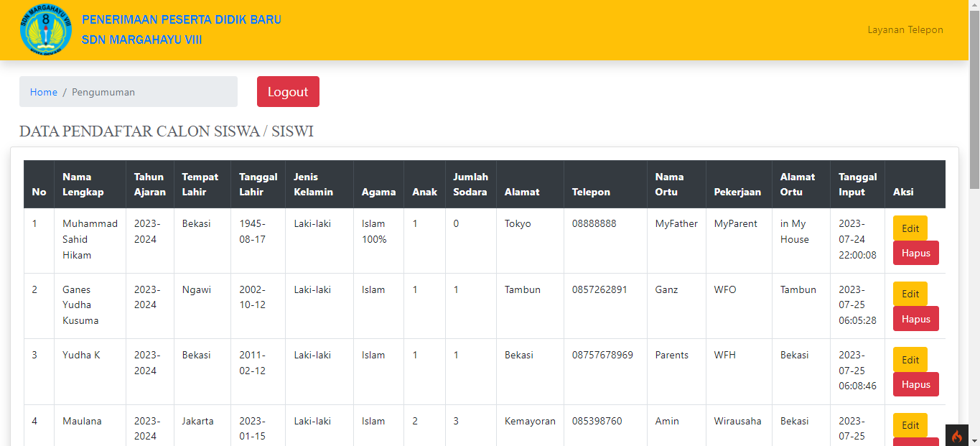Click the PENERIMAAN PESERTA DIDIK BARU title

click(182, 19)
